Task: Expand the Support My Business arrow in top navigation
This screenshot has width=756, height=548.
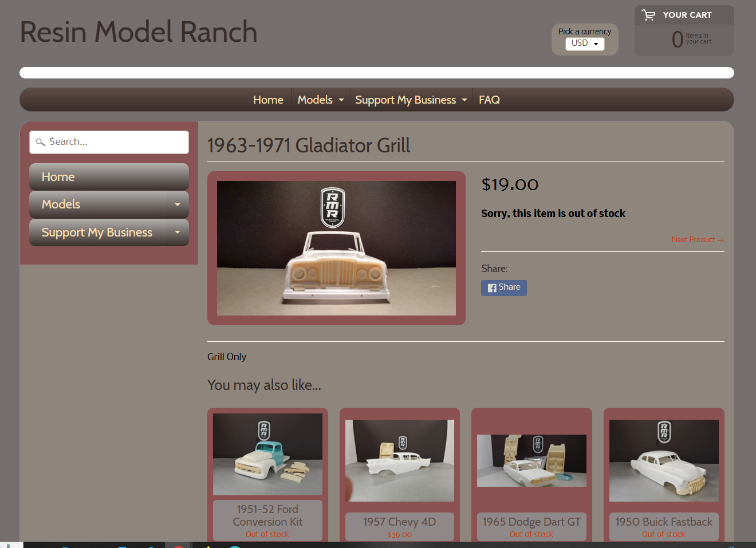Action: (464, 100)
